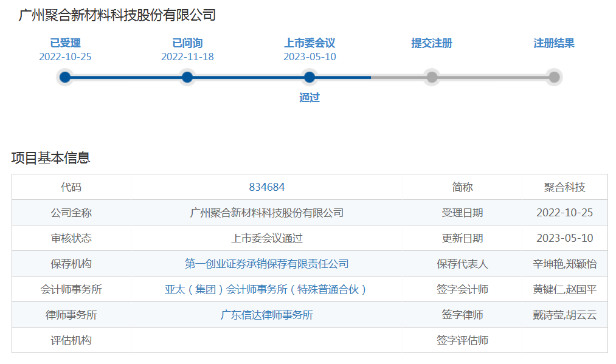The height and width of the screenshot is (364, 616).
Task: Click the grey 提交注册 stage dot
Action: (x=432, y=77)
